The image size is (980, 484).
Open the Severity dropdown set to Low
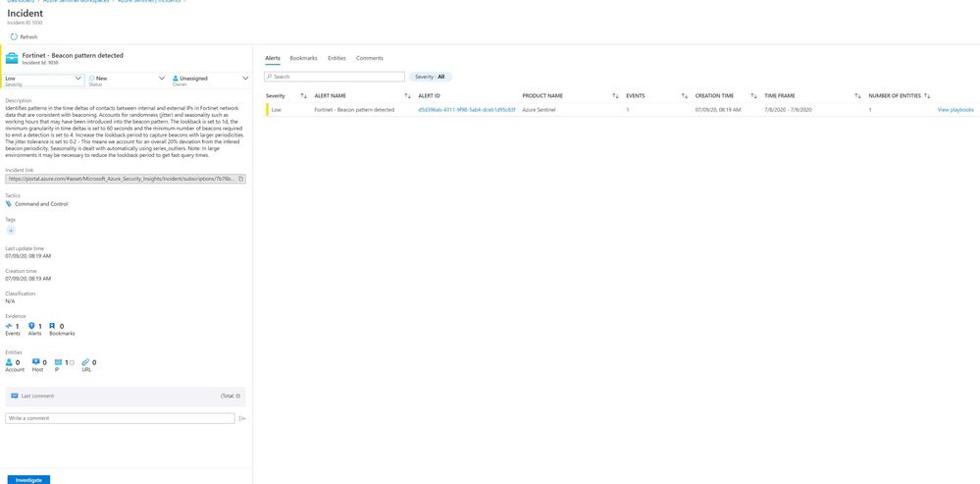44,80
